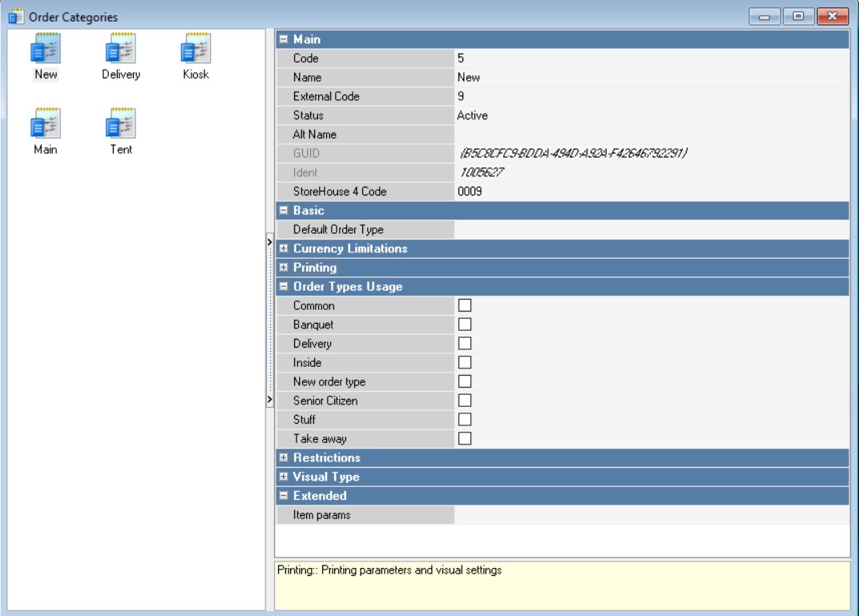The height and width of the screenshot is (616, 859).
Task: Check the Senior Citizen checkbox
Action: coord(465,401)
